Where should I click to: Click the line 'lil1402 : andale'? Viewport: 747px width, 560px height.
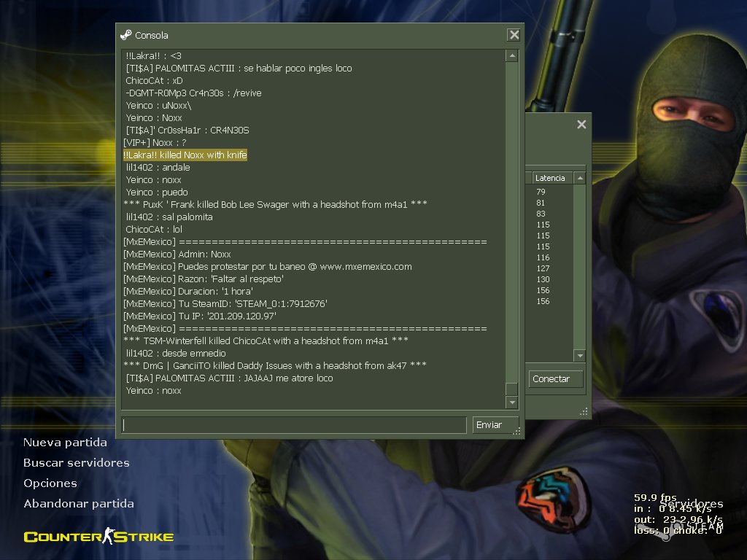(x=158, y=167)
